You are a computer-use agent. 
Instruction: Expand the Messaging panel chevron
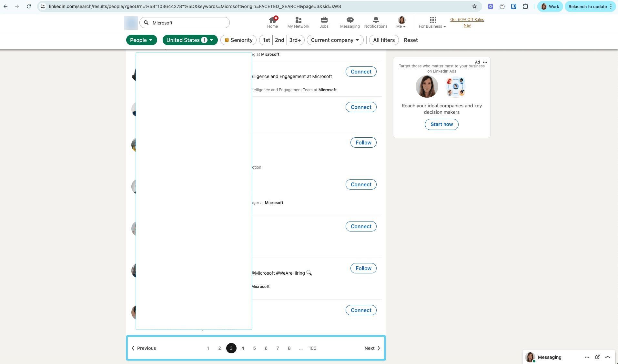point(608,357)
